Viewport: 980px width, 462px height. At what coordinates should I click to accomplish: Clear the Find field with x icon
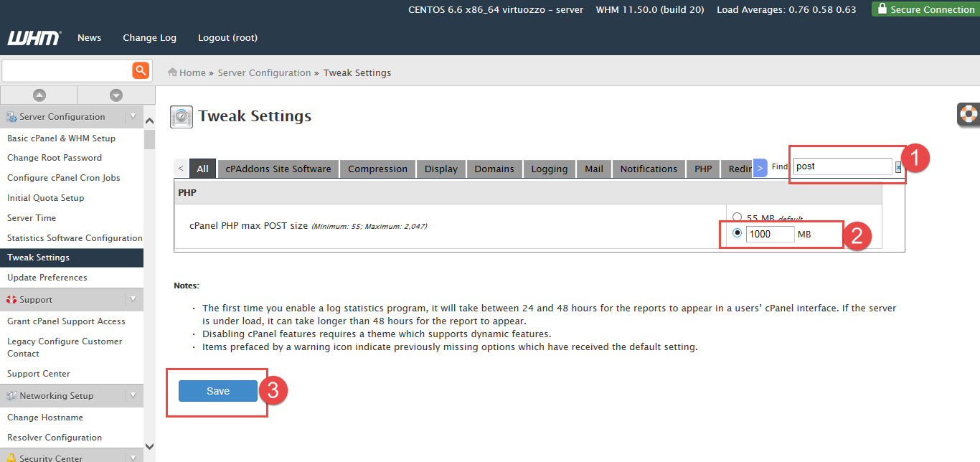click(x=898, y=167)
